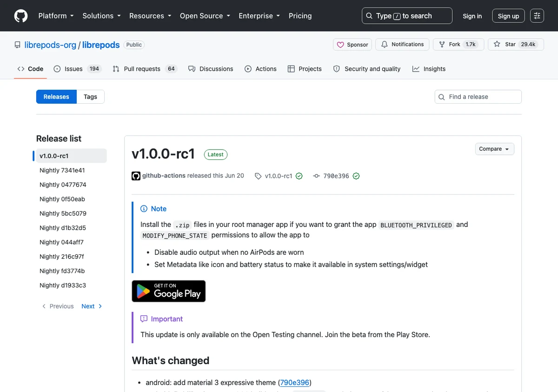This screenshot has width=558, height=392.
Task: Click the v1.0.0-rc1 tag link in release meta
Action: coord(279,176)
